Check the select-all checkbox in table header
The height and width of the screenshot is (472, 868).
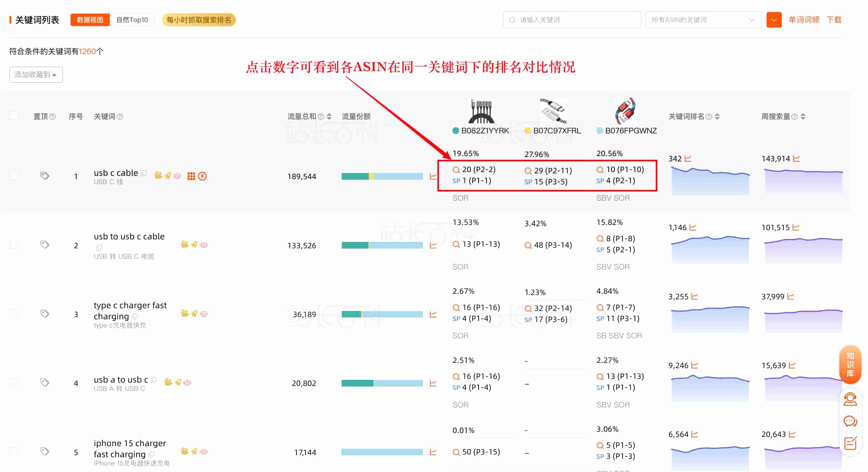(14, 116)
